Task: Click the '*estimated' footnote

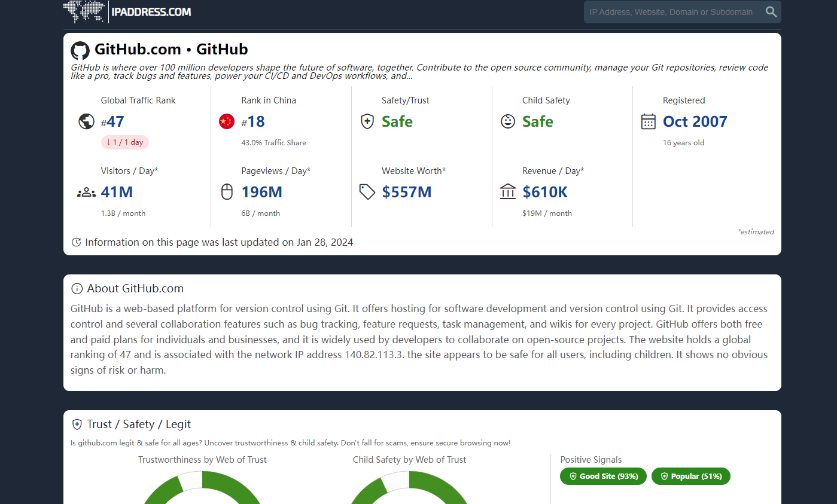Action: 756,232
